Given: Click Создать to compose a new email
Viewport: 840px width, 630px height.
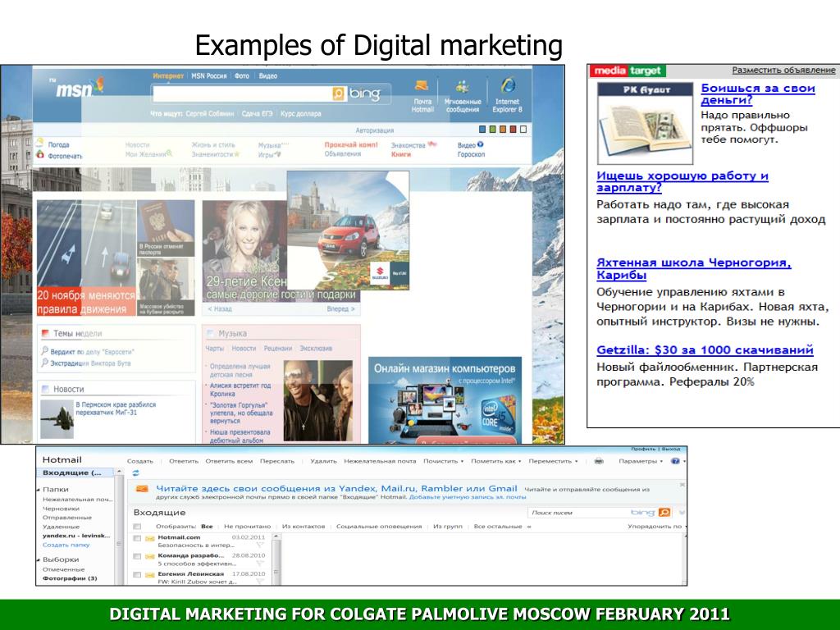Looking at the screenshot, I should pos(139,461).
